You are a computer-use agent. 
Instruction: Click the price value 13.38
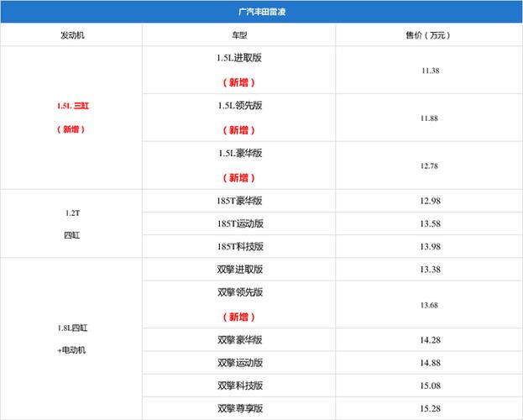(x=431, y=269)
